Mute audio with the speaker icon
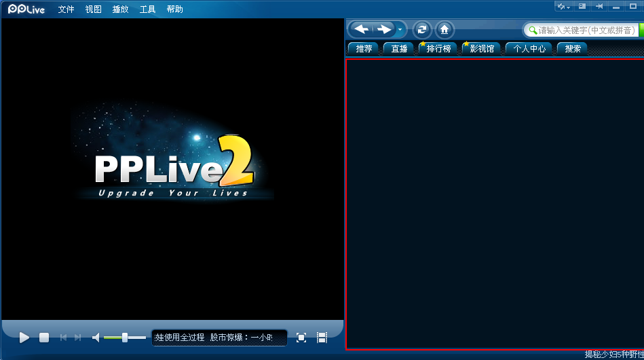 pos(96,338)
